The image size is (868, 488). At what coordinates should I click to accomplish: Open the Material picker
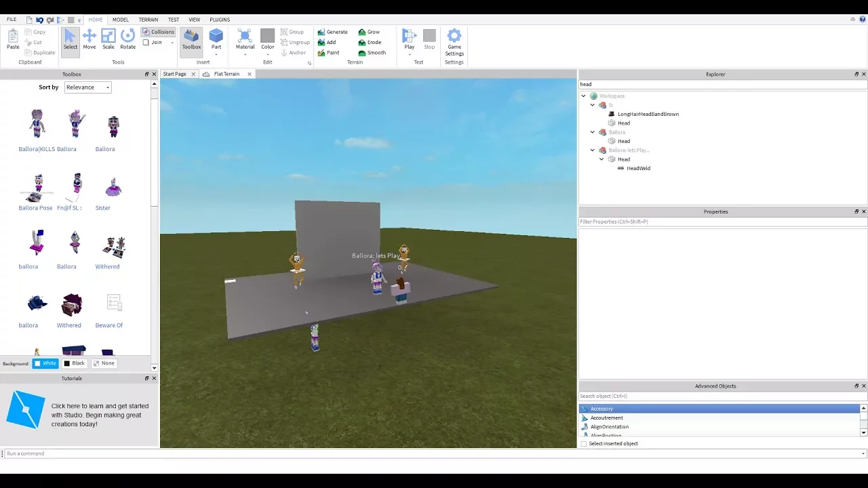(245, 39)
